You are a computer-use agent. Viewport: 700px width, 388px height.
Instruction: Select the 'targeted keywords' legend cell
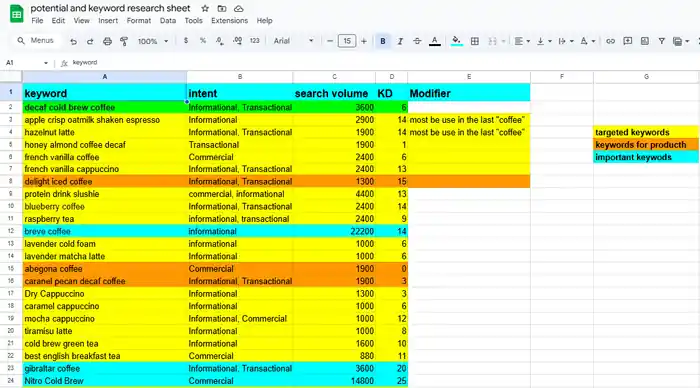[646, 132]
